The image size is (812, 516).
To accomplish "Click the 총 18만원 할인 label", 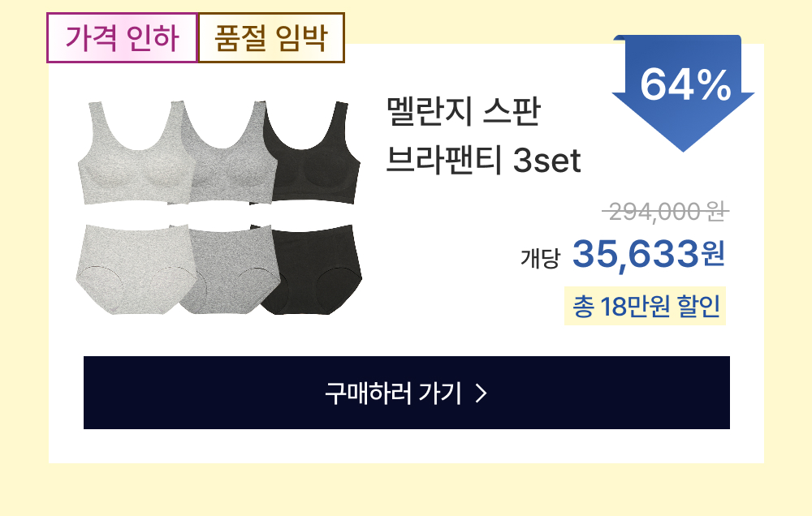I will tap(646, 306).
